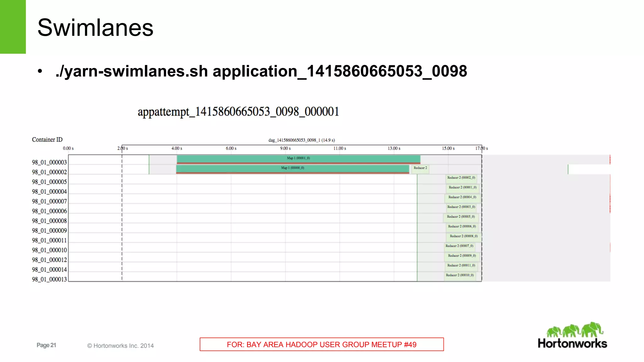The image size is (644, 362).
Task: Click container ID 98_01_000010
Action: (x=49, y=250)
